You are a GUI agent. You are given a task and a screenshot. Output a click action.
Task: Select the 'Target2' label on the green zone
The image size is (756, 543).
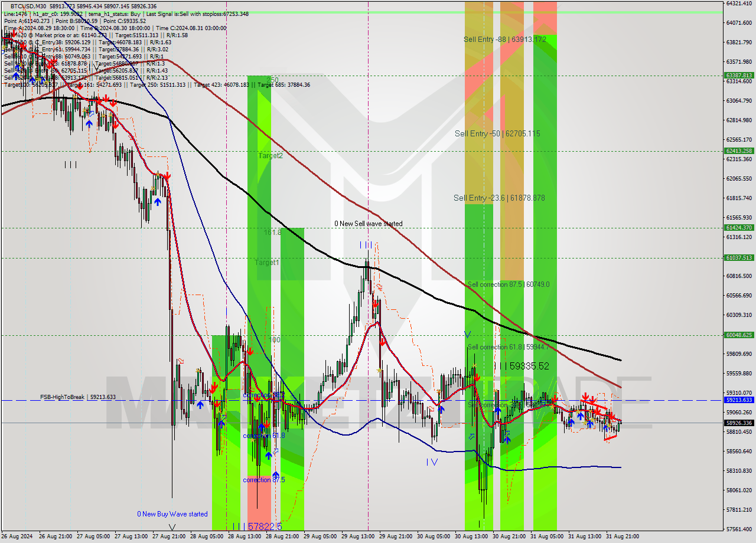(x=271, y=156)
